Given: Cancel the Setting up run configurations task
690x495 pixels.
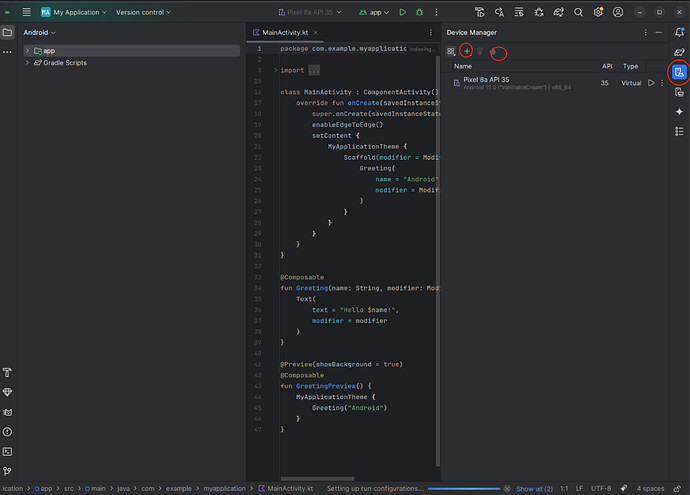Looking at the screenshot, I should 507,489.
